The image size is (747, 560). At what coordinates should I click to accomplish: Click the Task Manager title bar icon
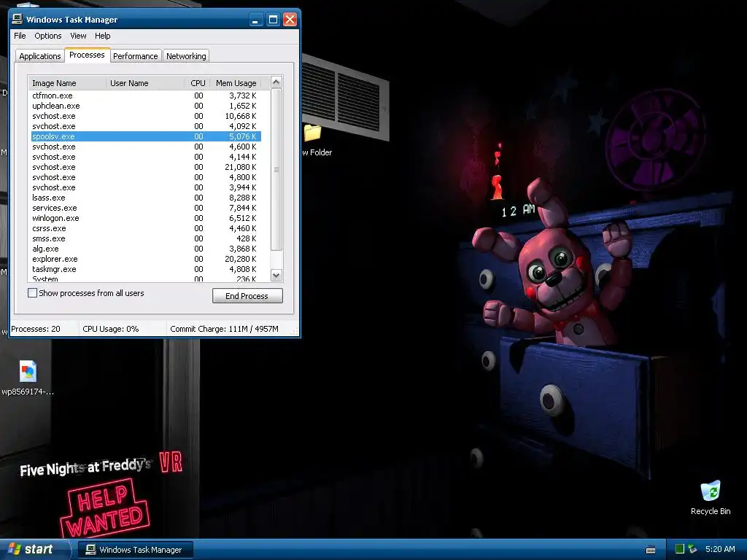click(x=18, y=19)
